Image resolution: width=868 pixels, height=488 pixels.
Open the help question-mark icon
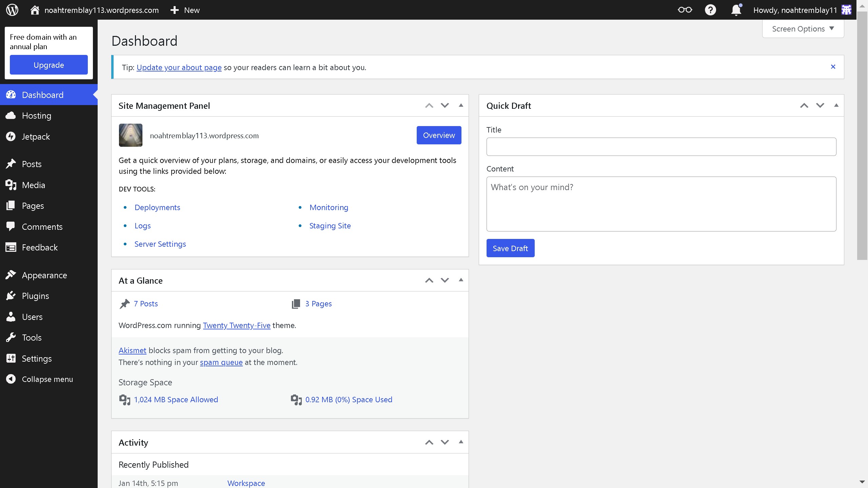click(x=710, y=10)
